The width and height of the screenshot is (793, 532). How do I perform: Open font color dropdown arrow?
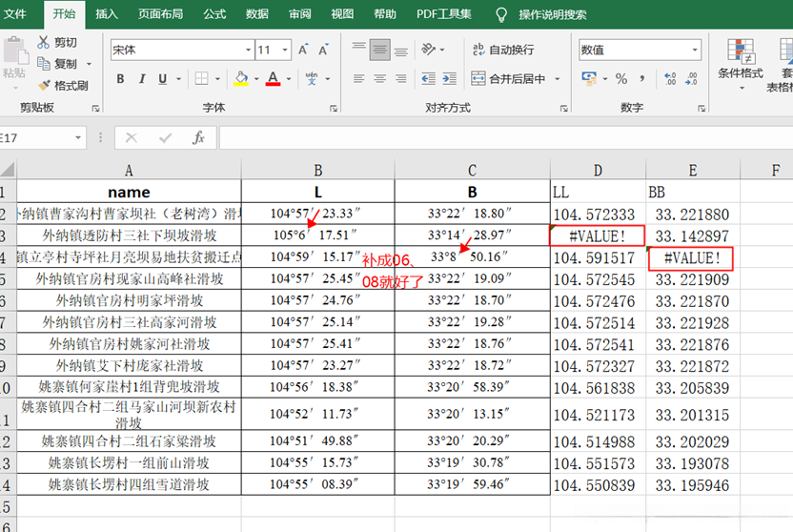289,79
